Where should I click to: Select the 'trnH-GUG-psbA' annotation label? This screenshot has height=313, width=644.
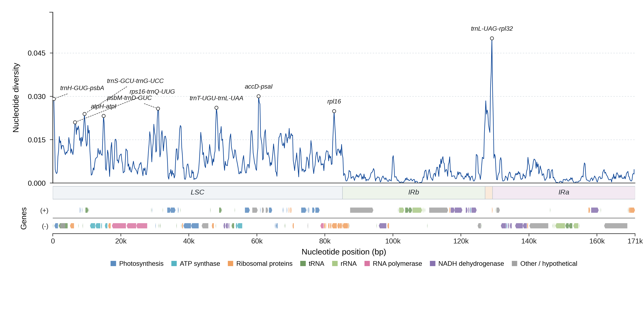click(82, 88)
